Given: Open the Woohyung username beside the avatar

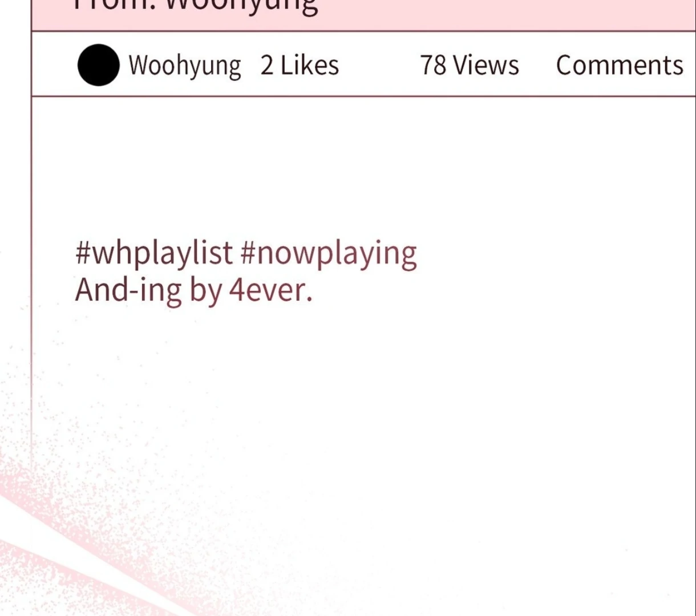Looking at the screenshot, I should (x=184, y=66).
